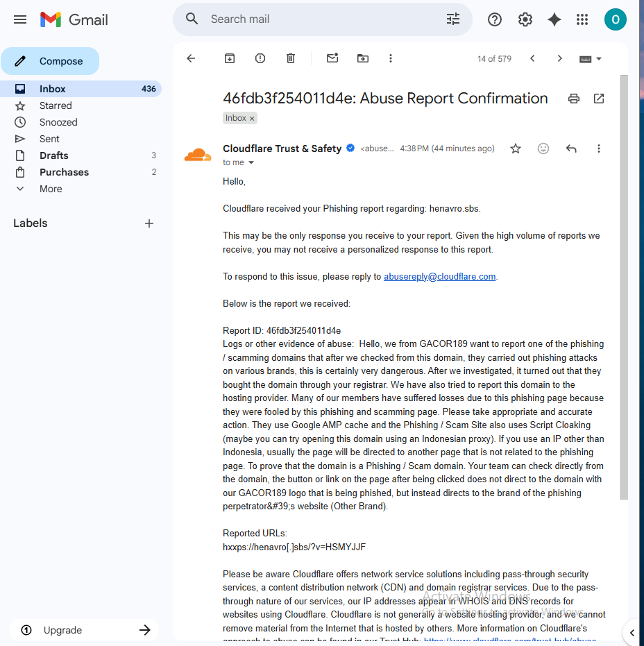Screen dimensions: 644x646
Task: Open the Google apps grid
Action: [582, 19]
